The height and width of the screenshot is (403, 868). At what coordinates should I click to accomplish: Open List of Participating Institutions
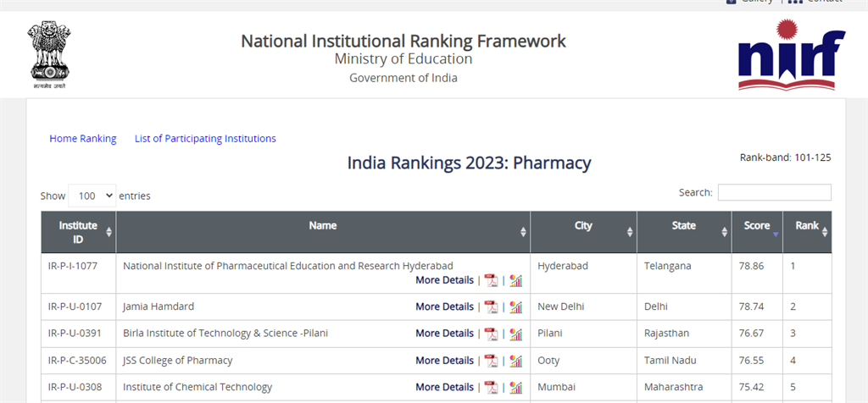pos(205,139)
